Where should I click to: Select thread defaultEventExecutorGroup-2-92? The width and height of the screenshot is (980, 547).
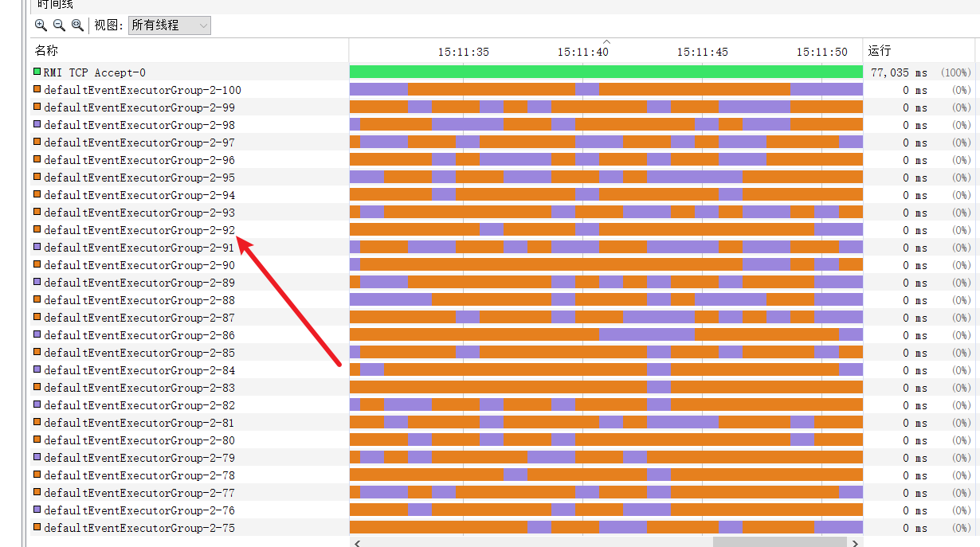tap(139, 230)
